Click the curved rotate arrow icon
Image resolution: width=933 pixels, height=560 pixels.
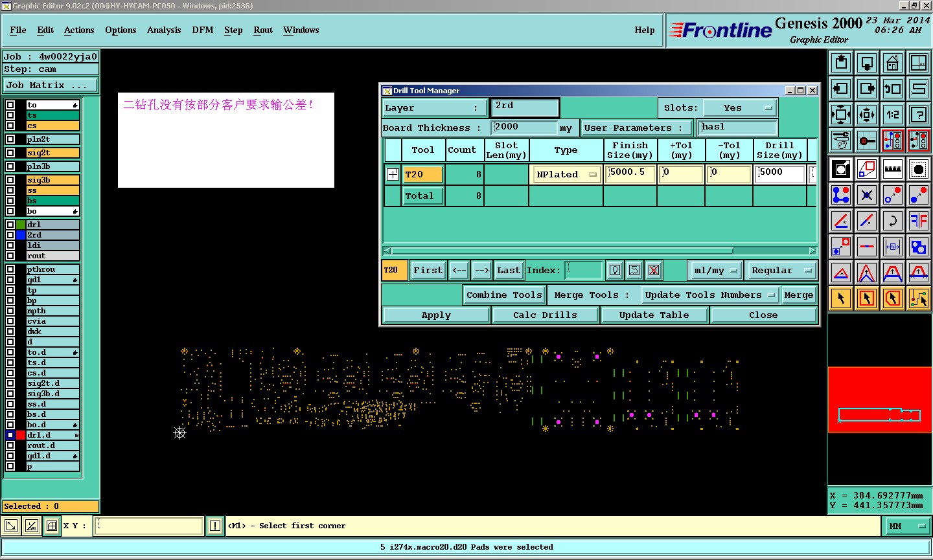(893, 221)
